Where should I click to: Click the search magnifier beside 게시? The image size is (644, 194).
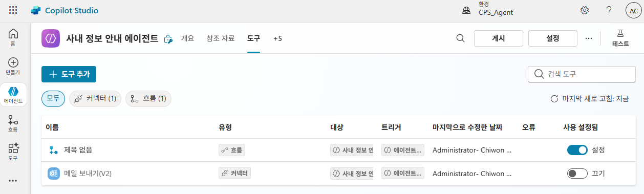click(460, 38)
